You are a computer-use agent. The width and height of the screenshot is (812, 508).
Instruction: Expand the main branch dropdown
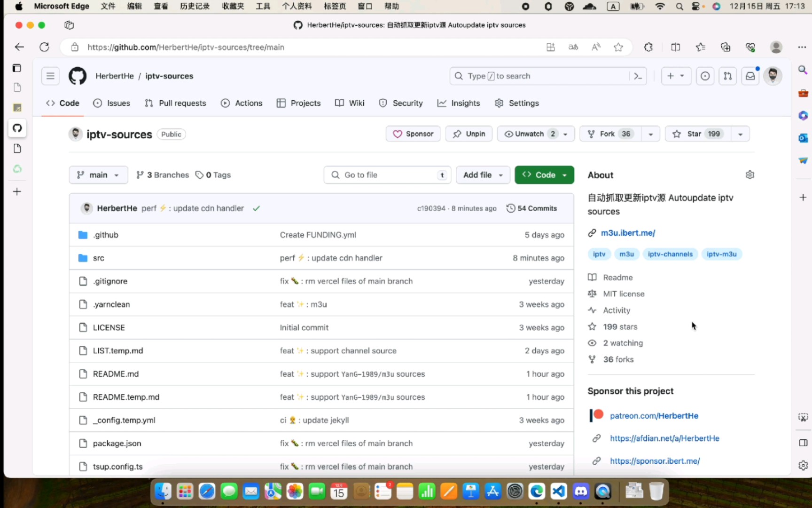click(98, 175)
